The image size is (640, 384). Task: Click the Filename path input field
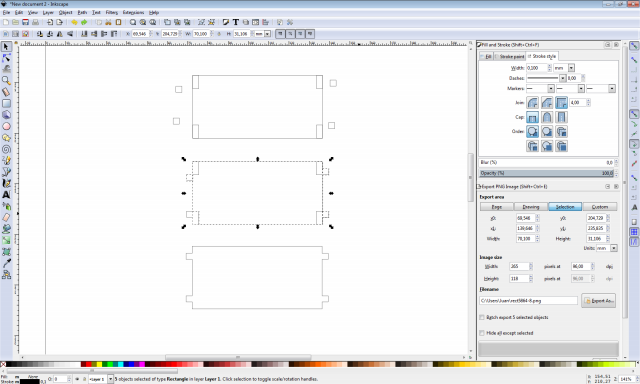(x=529, y=301)
